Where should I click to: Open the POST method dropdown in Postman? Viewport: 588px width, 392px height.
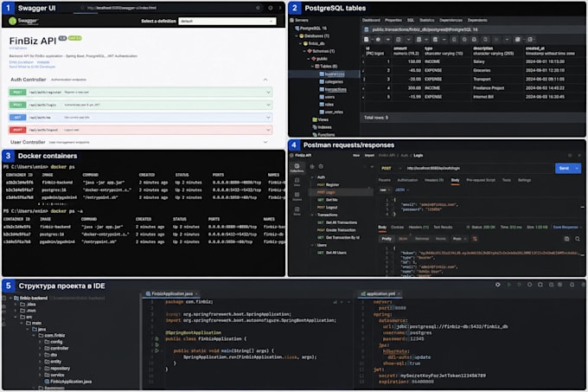391,169
